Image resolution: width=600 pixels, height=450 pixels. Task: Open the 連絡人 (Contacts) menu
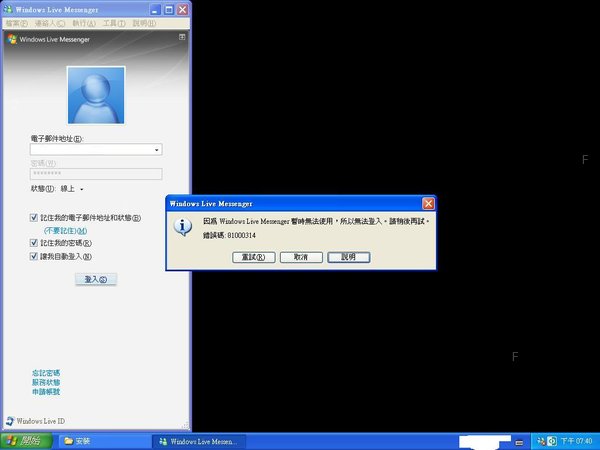click(x=50, y=23)
